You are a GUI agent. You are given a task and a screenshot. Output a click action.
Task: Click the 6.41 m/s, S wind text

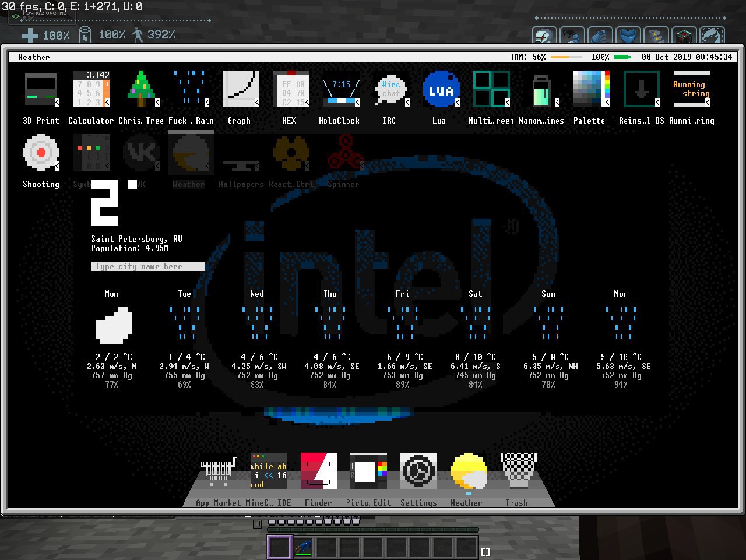tap(476, 366)
